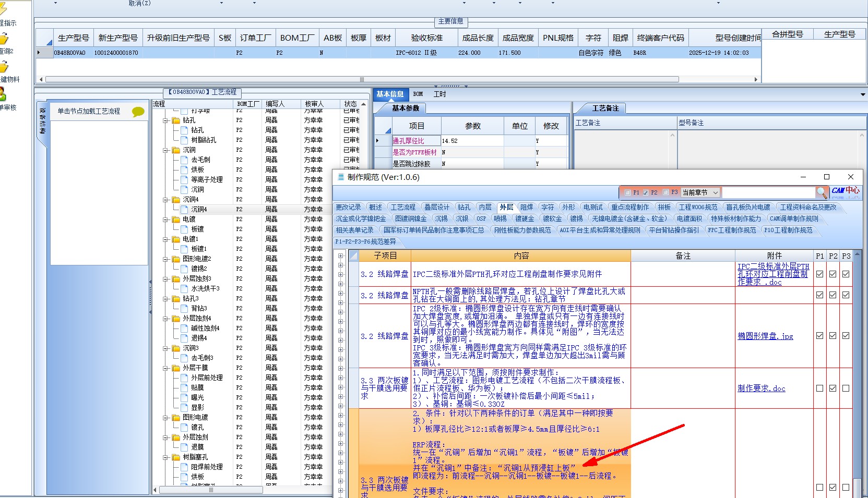Collapse the 沉铜 tree node
This screenshot has height=498, width=868.
tap(166, 150)
